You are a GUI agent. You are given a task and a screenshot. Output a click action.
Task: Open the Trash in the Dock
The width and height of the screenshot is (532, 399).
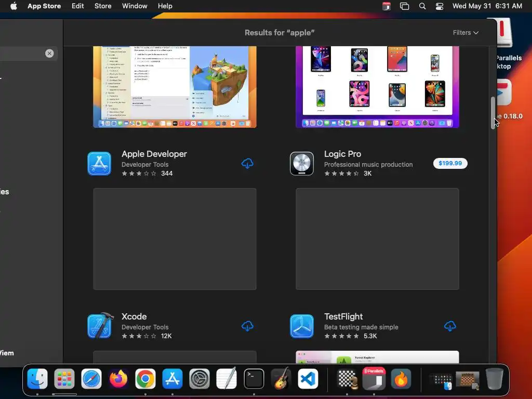point(495,379)
